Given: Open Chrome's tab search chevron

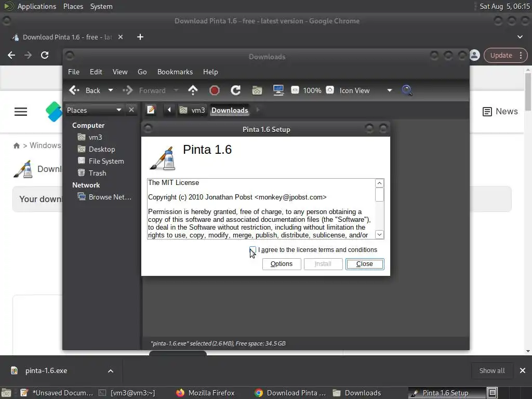Looking at the screenshot, I should (520, 37).
